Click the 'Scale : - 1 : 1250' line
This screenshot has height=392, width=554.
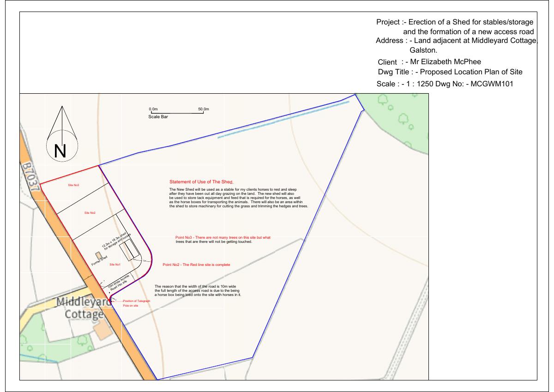pos(445,84)
